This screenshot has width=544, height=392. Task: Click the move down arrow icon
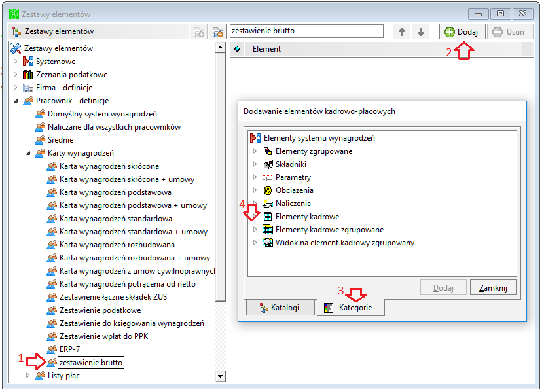[x=420, y=32]
